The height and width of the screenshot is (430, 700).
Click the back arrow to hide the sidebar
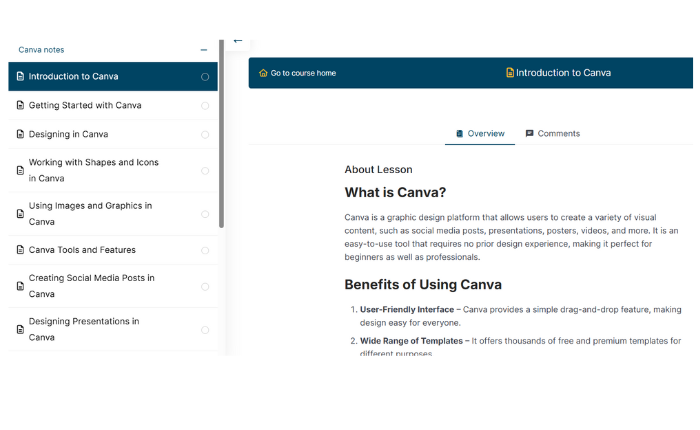[x=238, y=41]
